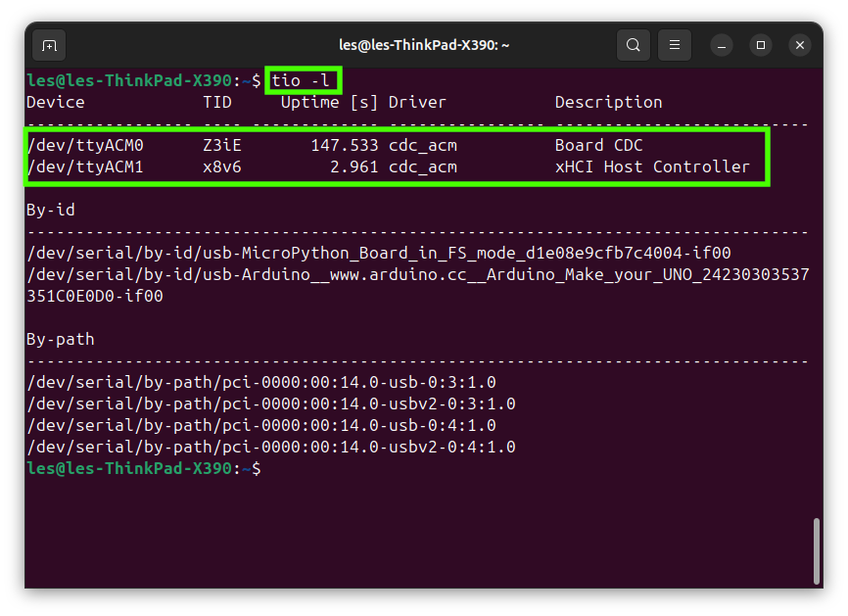
Task: Click the TID value Z3iE
Action: pos(222,145)
